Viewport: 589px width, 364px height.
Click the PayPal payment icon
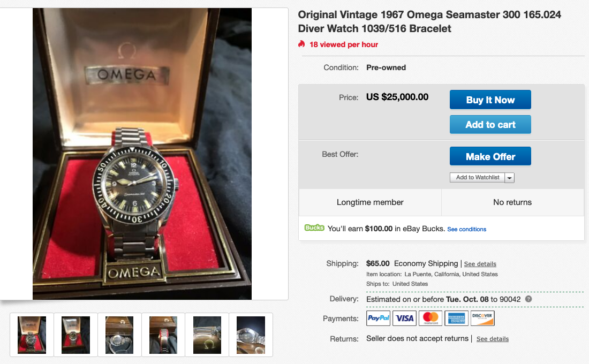378,318
